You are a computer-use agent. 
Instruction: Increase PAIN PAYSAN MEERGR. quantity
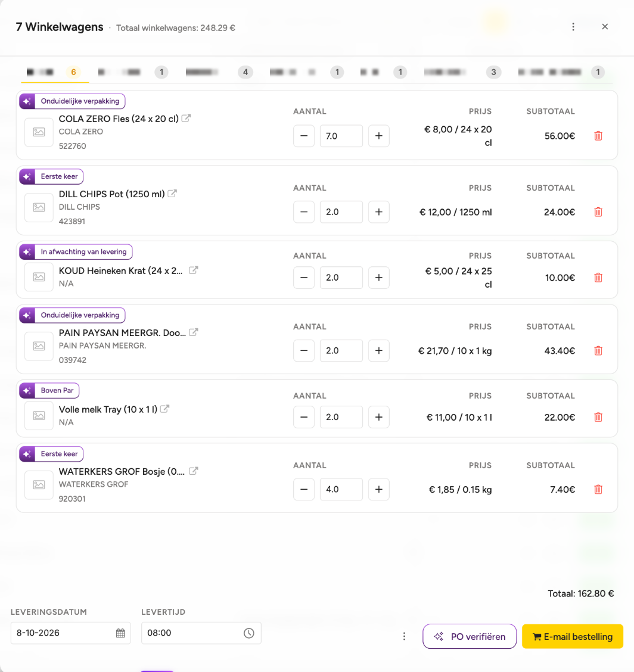click(x=379, y=350)
